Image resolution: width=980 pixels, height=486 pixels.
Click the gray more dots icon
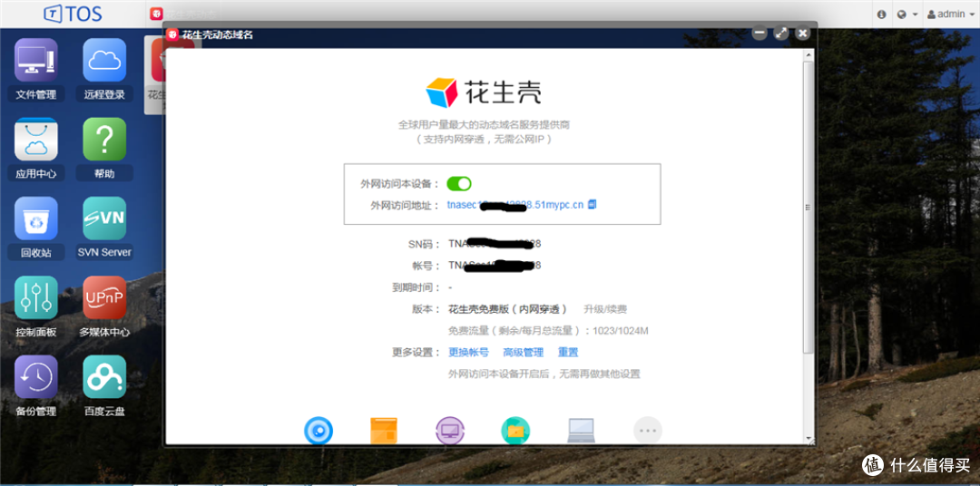[648, 431]
